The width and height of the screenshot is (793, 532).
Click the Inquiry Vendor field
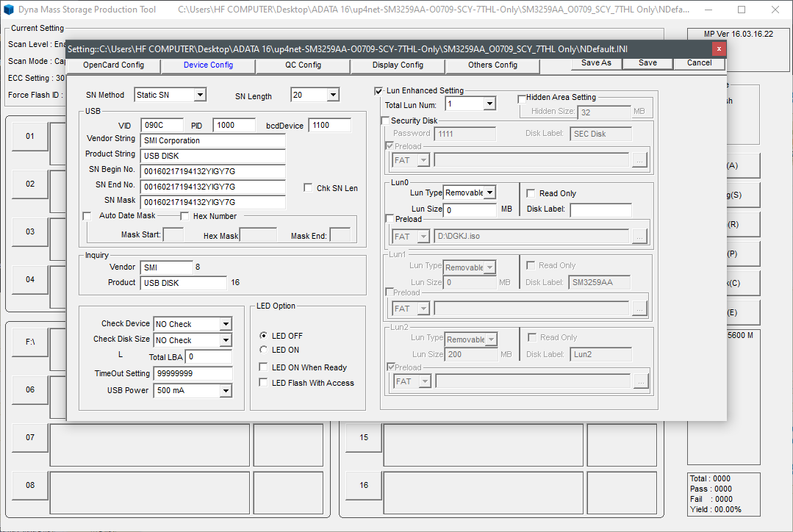pyautogui.click(x=167, y=267)
